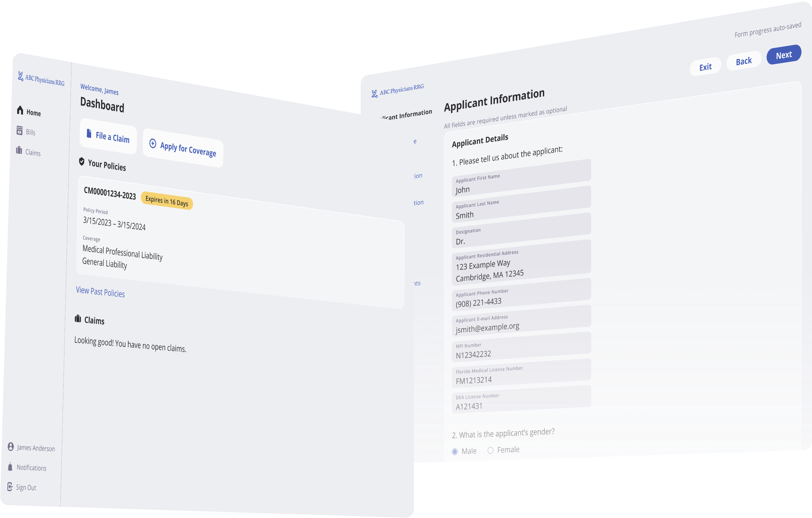Toggle the Expires in 16 Days policy badge
Image resolution: width=812 pixels, height=518 pixels.
[x=166, y=201]
